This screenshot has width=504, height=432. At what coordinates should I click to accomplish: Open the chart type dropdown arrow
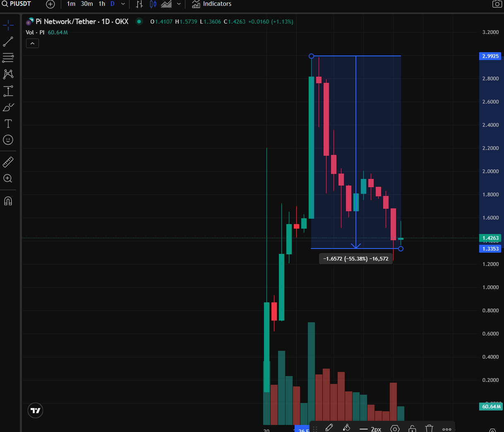click(x=179, y=4)
